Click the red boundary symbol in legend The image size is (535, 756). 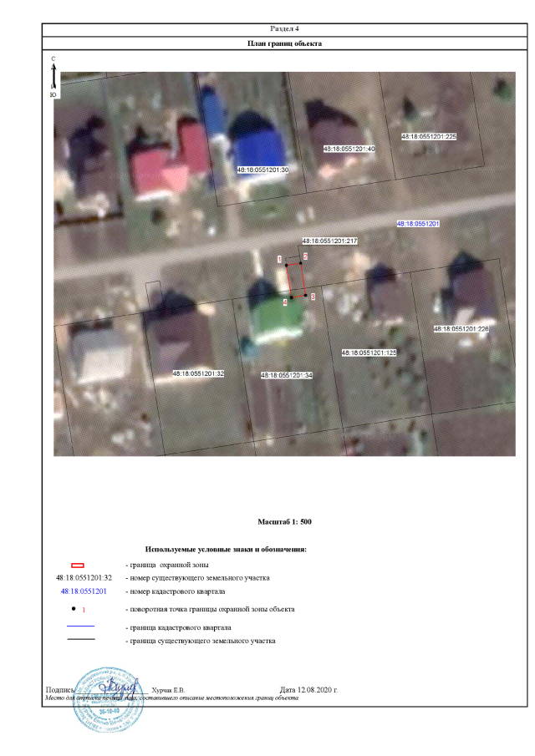[x=79, y=566]
